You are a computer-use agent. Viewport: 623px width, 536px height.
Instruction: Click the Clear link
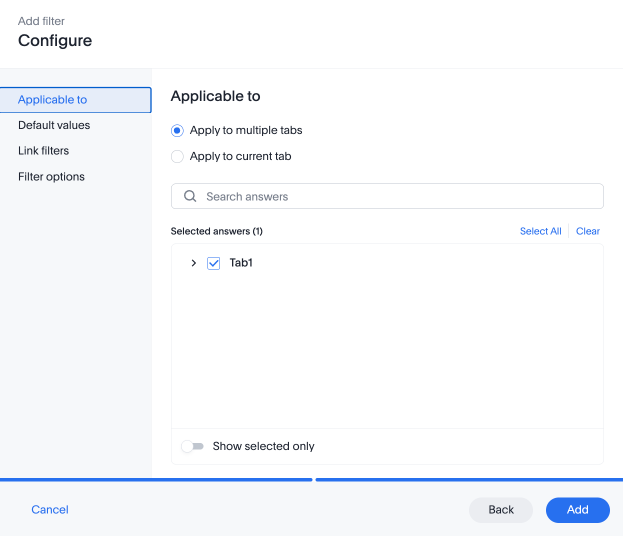[588, 231]
